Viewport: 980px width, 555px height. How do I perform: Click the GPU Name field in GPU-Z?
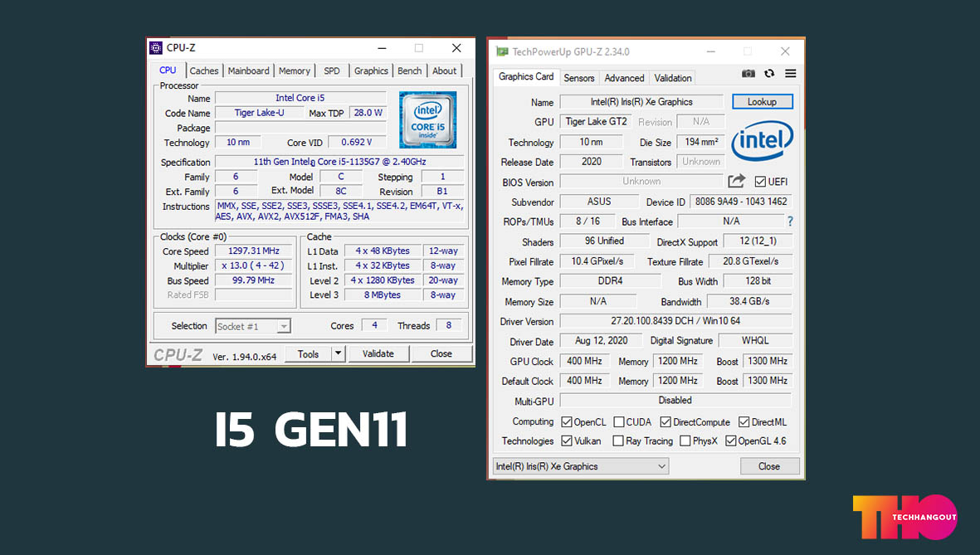(642, 102)
